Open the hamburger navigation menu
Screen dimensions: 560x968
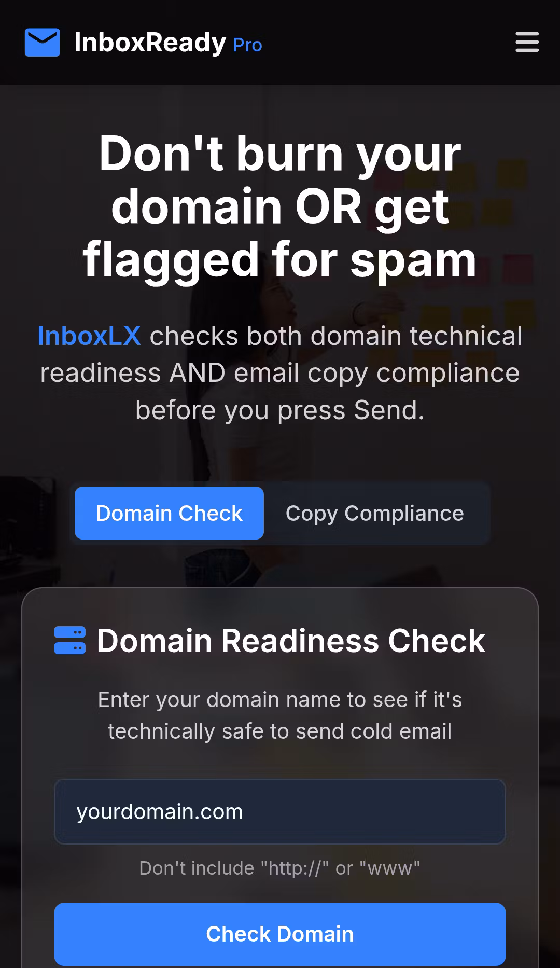pos(527,42)
